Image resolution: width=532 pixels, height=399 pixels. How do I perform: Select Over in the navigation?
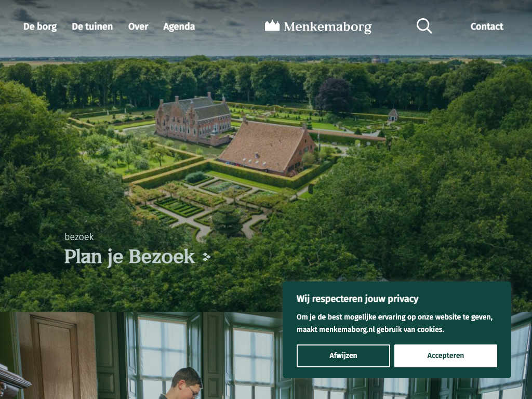coord(138,26)
